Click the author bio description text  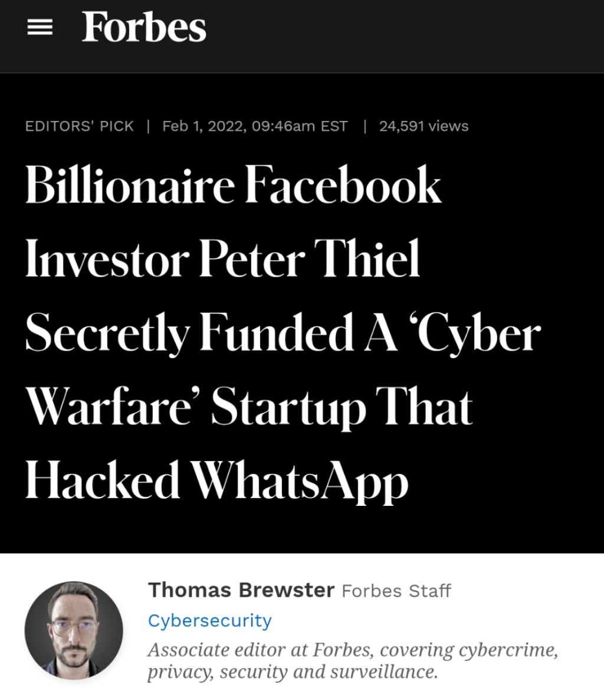point(352,660)
